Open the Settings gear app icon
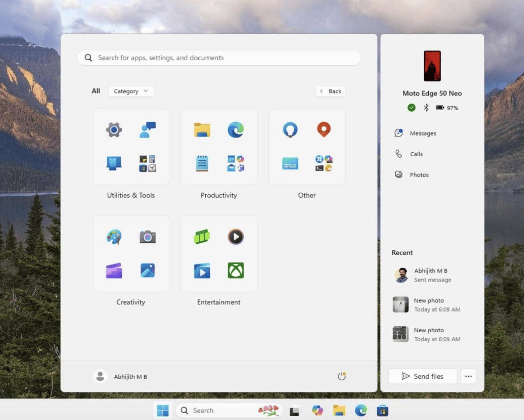The image size is (524, 420). click(114, 130)
